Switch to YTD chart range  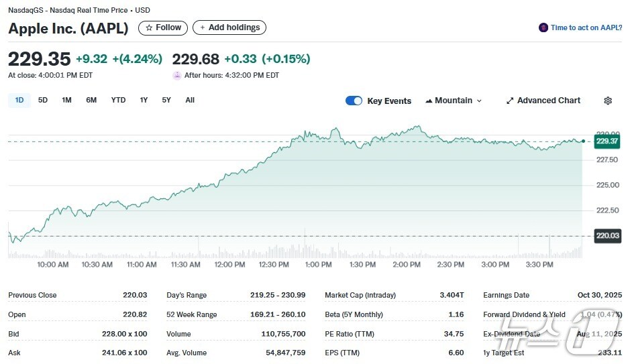(x=118, y=100)
